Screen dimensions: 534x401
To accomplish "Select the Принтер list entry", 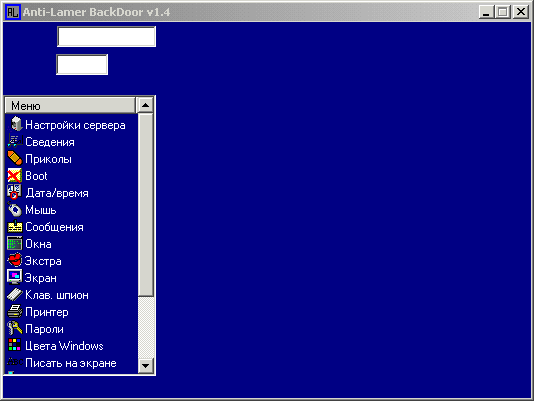I will (47, 312).
